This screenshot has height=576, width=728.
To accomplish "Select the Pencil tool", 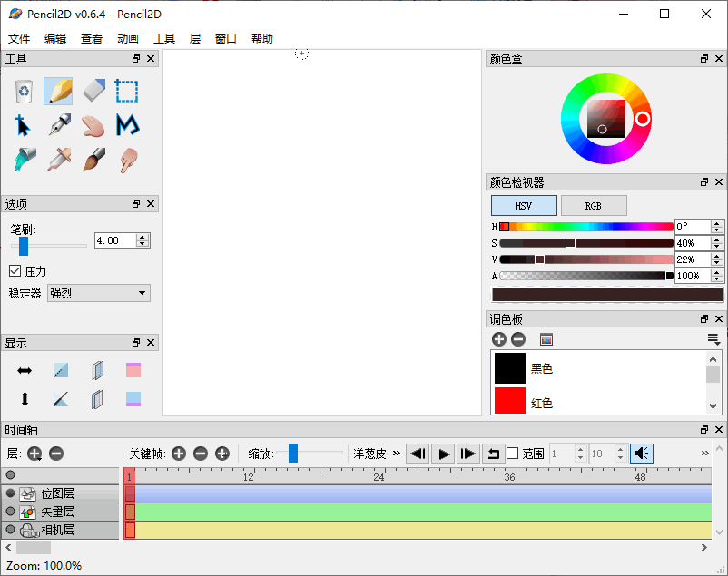I will coord(58,91).
